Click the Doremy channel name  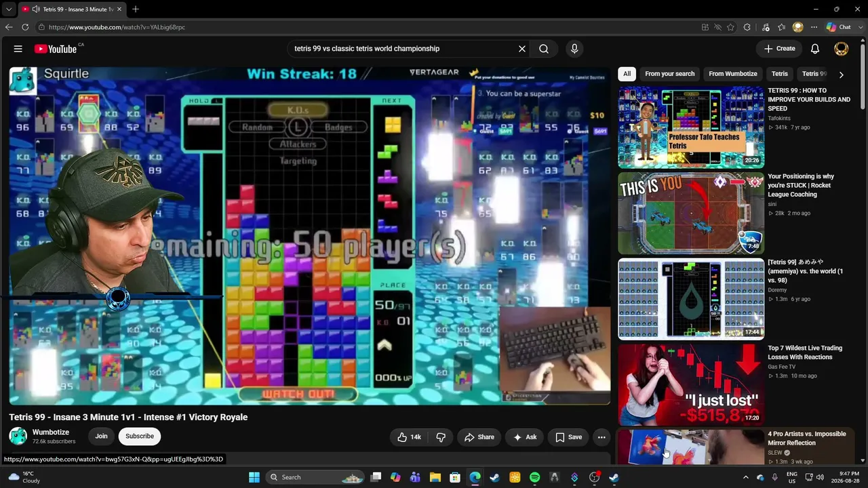pyautogui.click(x=777, y=290)
